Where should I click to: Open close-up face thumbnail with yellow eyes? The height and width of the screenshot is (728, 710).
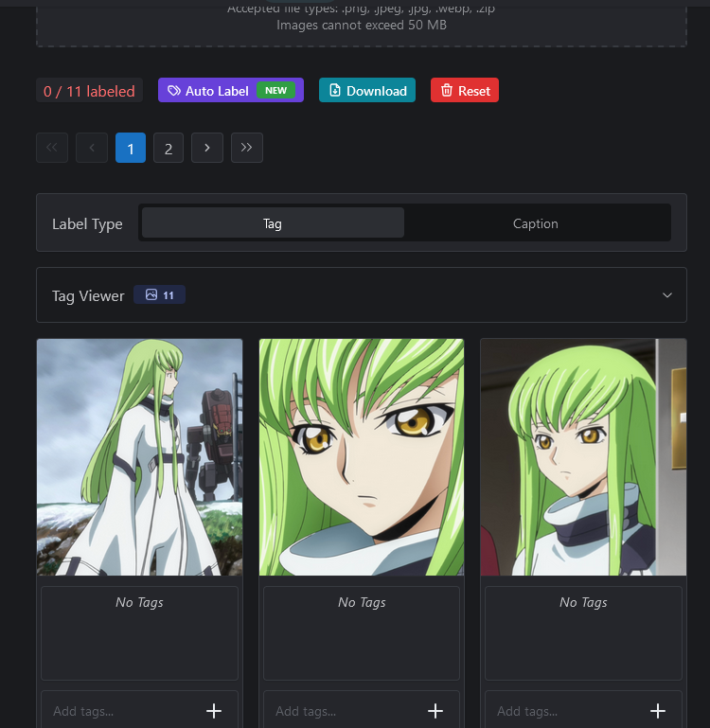pos(362,457)
